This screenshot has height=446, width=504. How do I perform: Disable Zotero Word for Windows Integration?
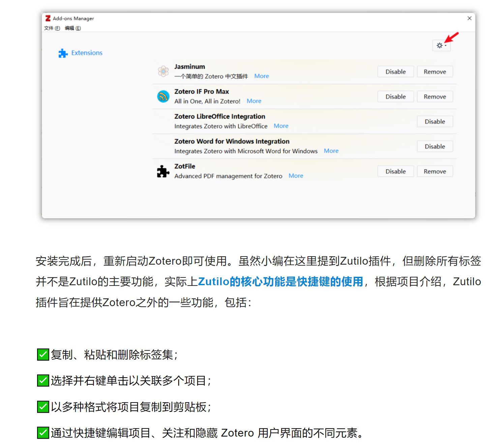pyautogui.click(x=435, y=146)
